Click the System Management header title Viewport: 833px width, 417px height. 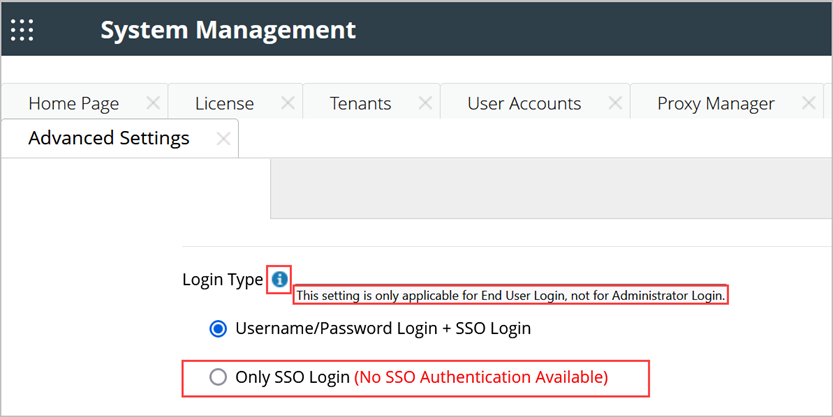[x=228, y=30]
